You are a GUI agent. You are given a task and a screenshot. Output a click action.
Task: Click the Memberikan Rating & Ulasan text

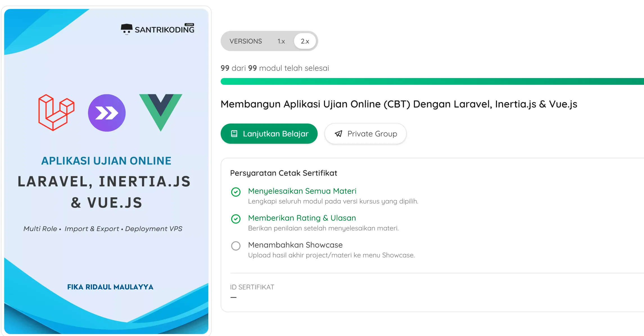click(x=302, y=218)
